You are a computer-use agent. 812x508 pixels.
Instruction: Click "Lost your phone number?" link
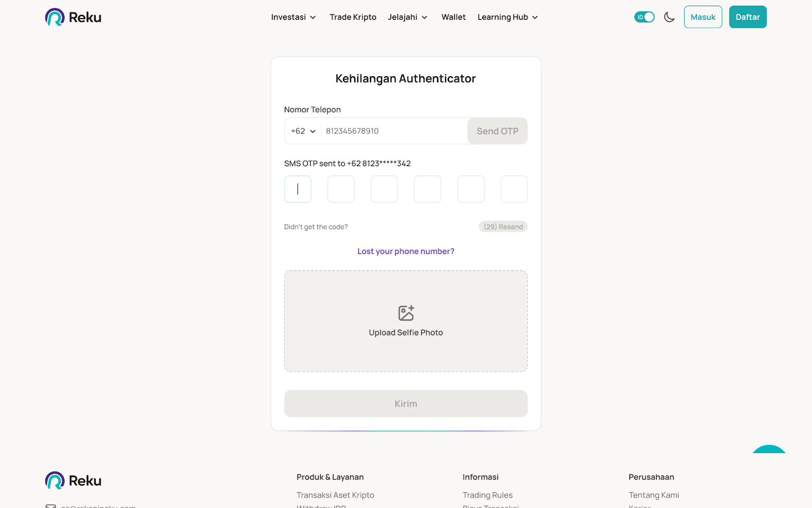(406, 251)
